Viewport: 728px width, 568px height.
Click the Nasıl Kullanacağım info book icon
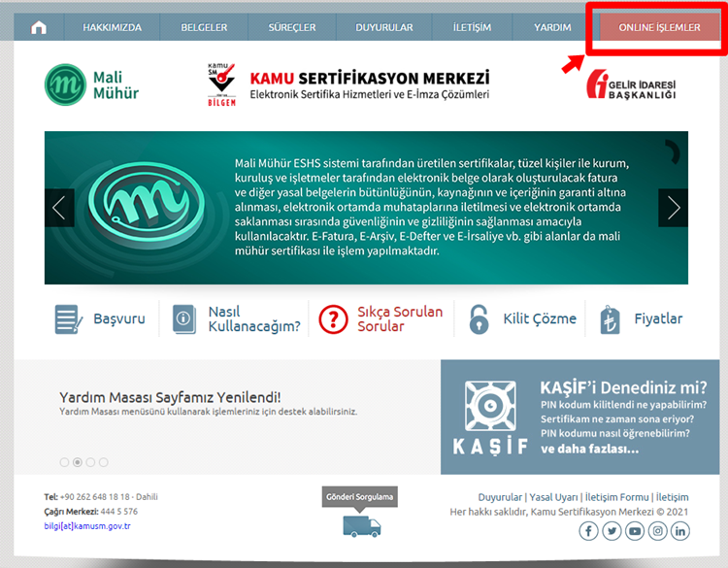183,319
